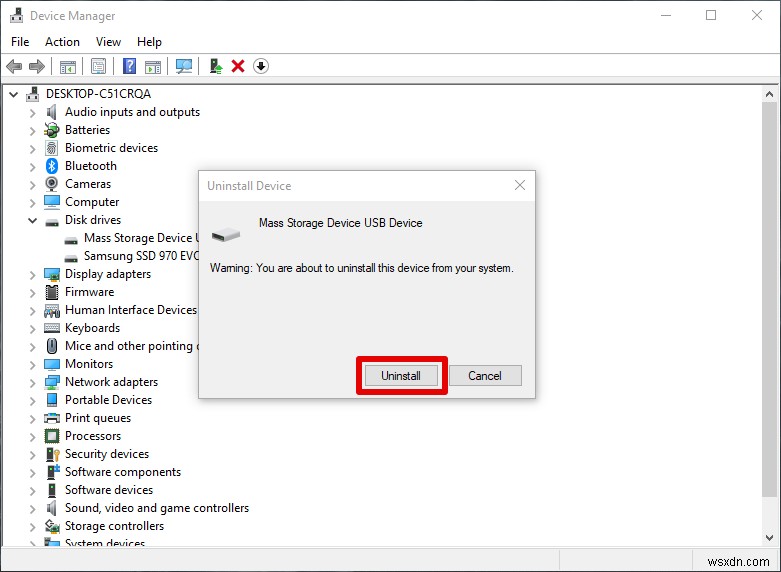This screenshot has width=781, height=572.
Task: Open the Action menu
Action: [62, 42]
